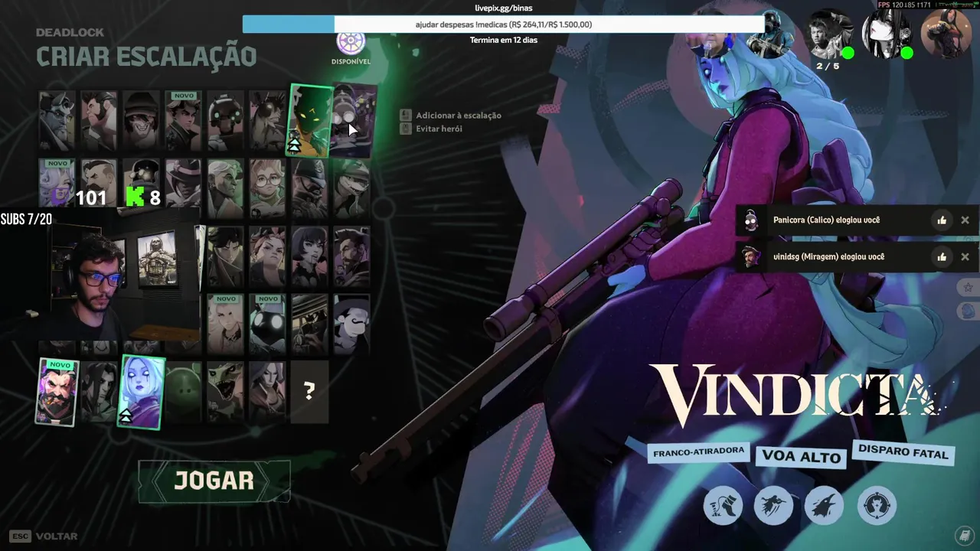Select the dark machinery hero in fourth row

(309, 324)
